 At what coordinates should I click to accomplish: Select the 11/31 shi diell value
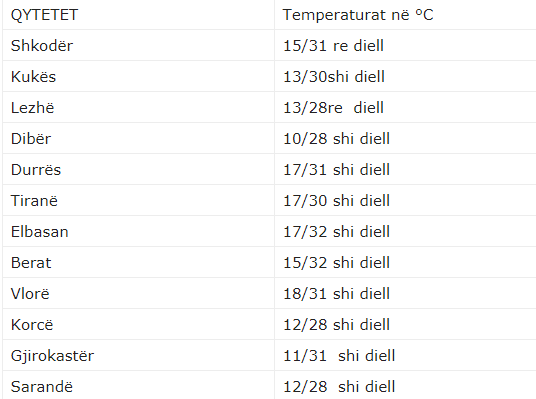[339, 356]
